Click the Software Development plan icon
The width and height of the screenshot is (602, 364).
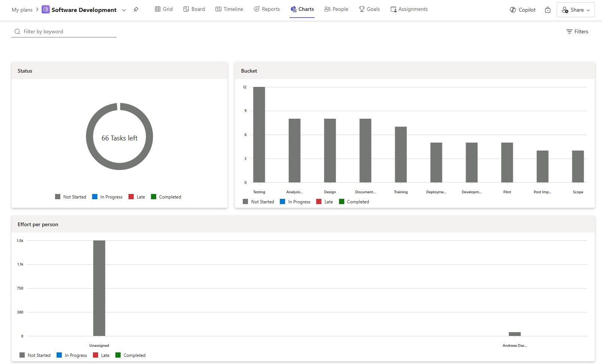coord(45,10)
